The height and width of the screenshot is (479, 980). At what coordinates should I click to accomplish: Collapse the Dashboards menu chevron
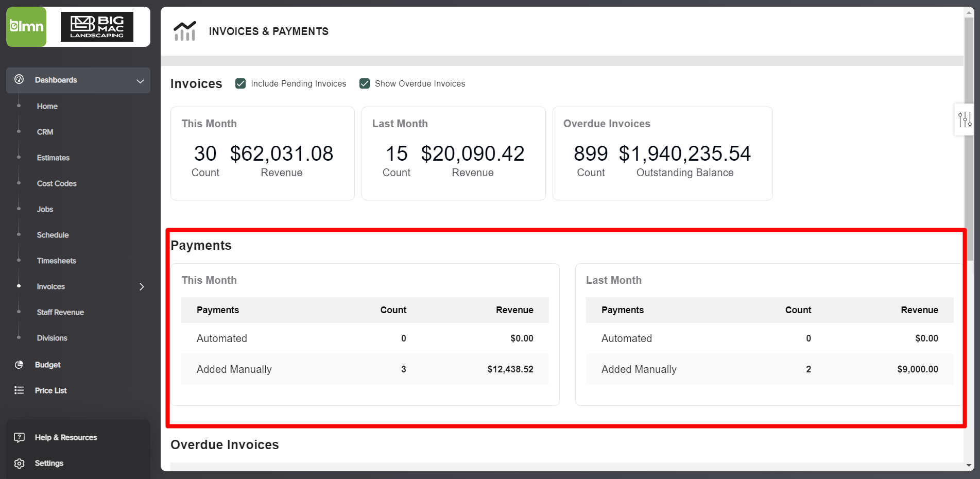pos(140,81)
